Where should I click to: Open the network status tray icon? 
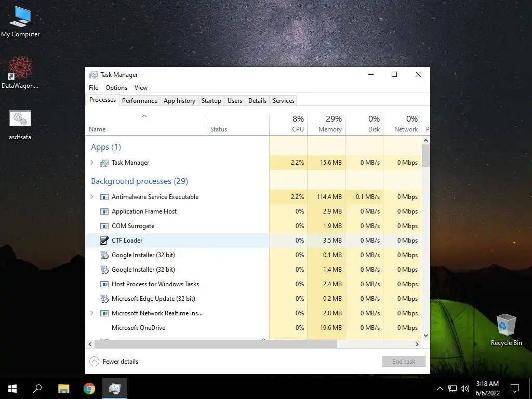(x=453, y=389)
